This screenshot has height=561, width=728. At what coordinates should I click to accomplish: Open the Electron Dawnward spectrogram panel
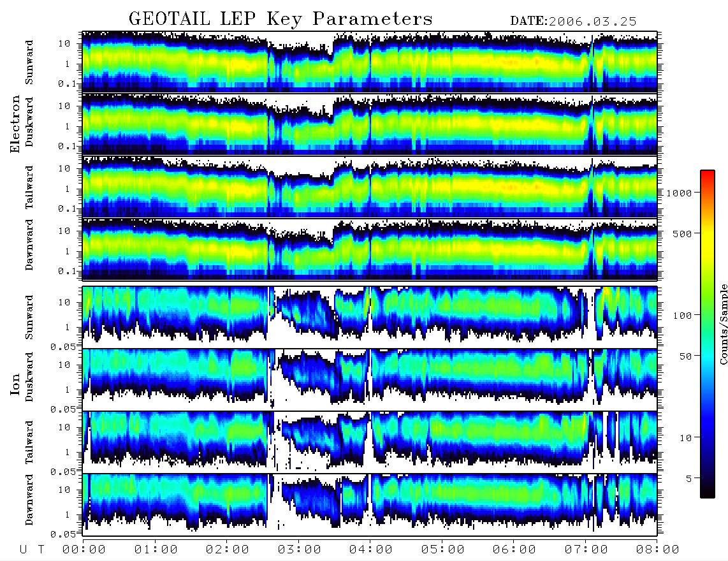pyautogui.click(x=370, y=249)
